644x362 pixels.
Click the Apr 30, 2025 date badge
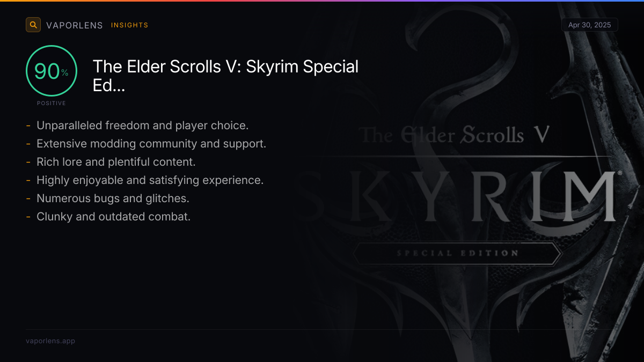coord(589,25)
